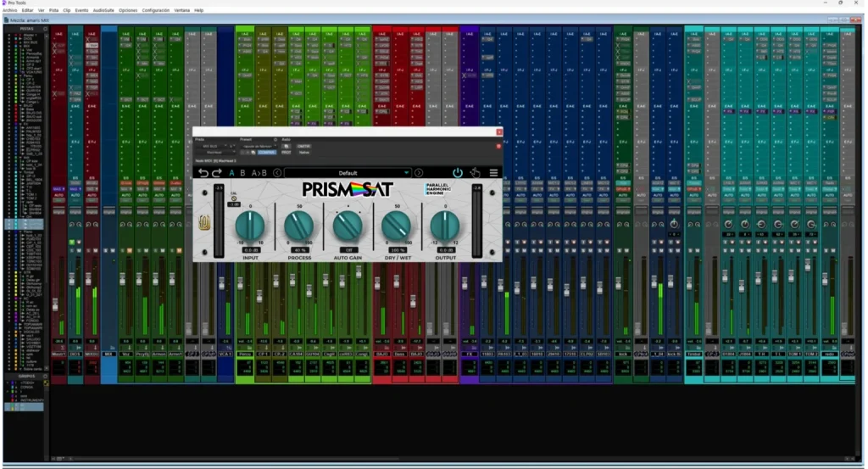Click the VCA 1 track name button
The height and width of the screenshot is (469, 868).
tap(225, 354)
